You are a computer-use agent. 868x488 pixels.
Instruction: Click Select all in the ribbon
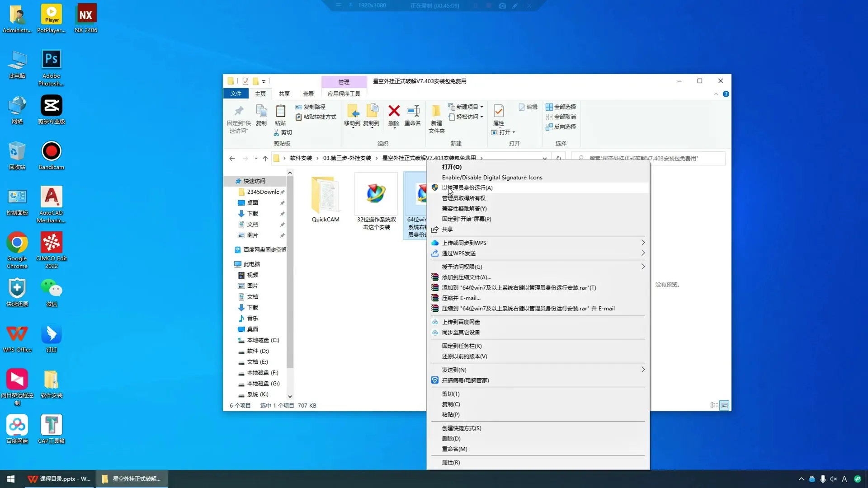coord(561,107)
